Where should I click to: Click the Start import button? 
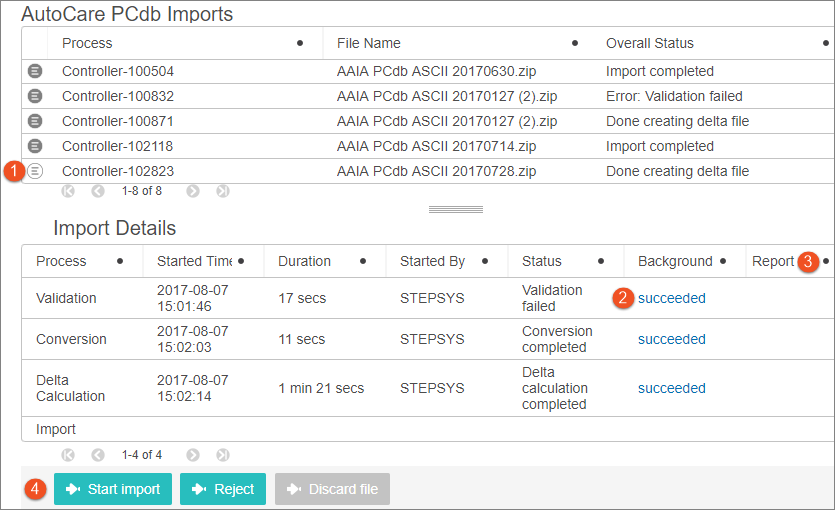click(x=113, y=489)
